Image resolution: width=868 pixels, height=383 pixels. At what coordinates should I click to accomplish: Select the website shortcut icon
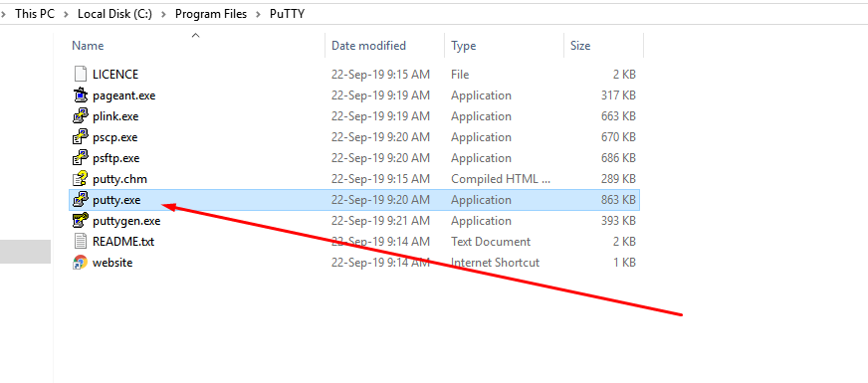coord(81,263)
